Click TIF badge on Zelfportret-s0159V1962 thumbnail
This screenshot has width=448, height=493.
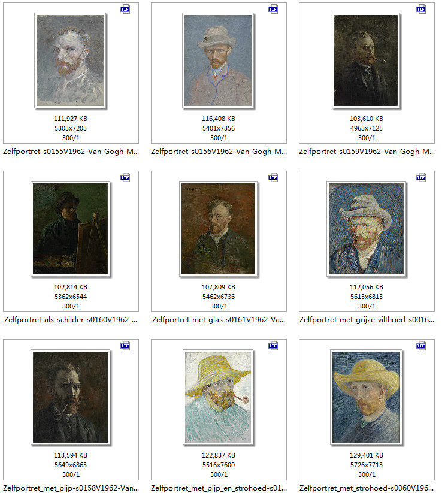(x=421, y=9)
